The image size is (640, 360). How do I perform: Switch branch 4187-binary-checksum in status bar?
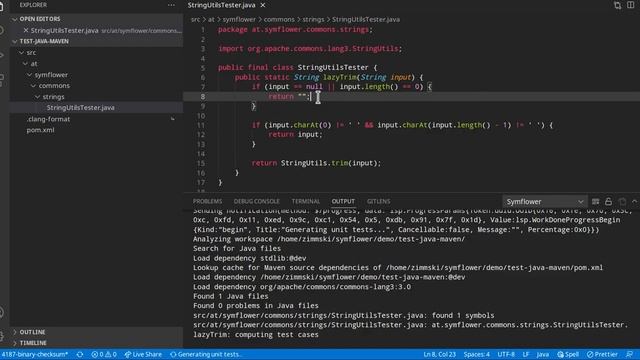[x=35, y=354]
